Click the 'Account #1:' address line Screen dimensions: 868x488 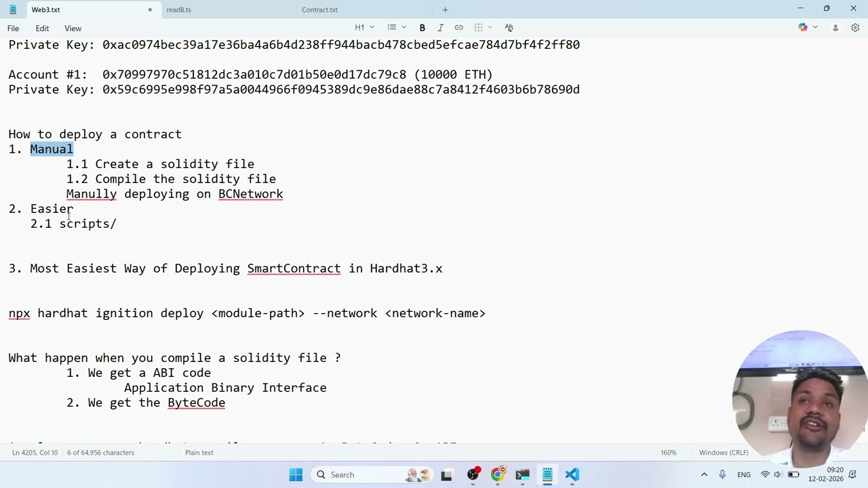pyautogui.click(x=250, y=75)
